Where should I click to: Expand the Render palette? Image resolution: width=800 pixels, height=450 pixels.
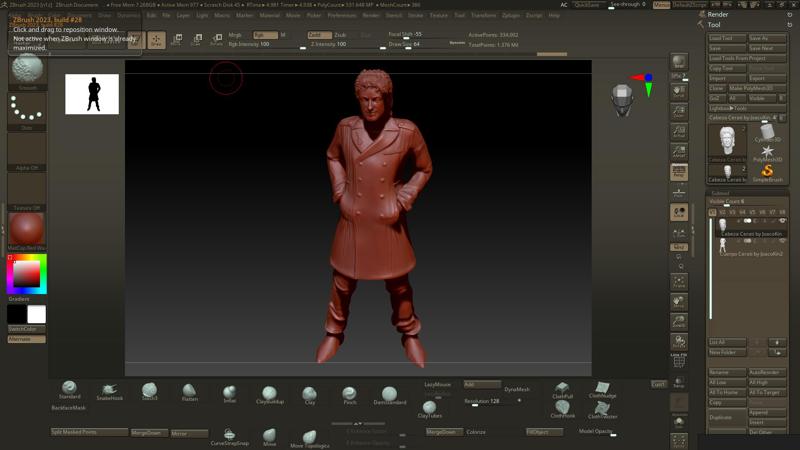[x=719, y=15]
